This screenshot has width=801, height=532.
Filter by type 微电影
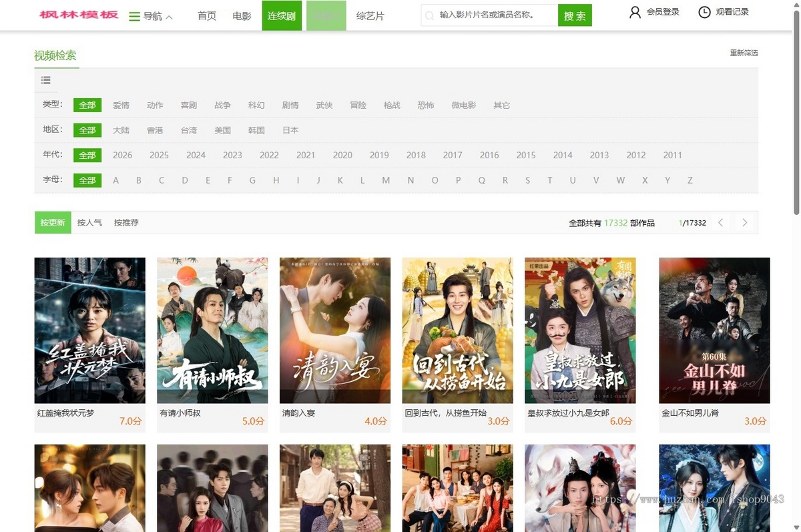464,105
